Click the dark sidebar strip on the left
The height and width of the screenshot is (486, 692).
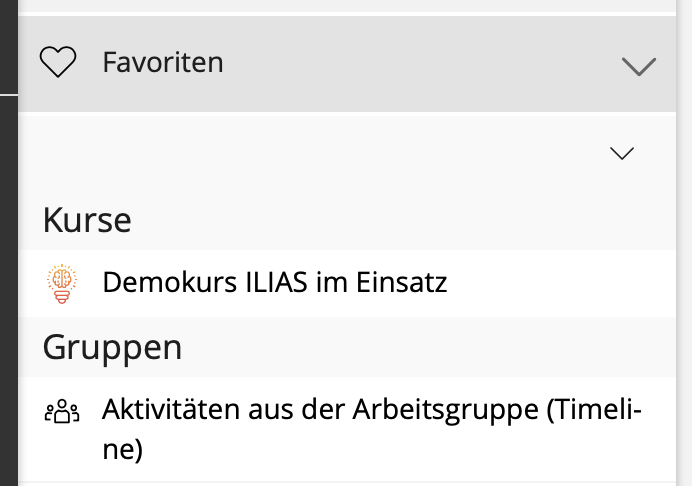pos(8,250)
